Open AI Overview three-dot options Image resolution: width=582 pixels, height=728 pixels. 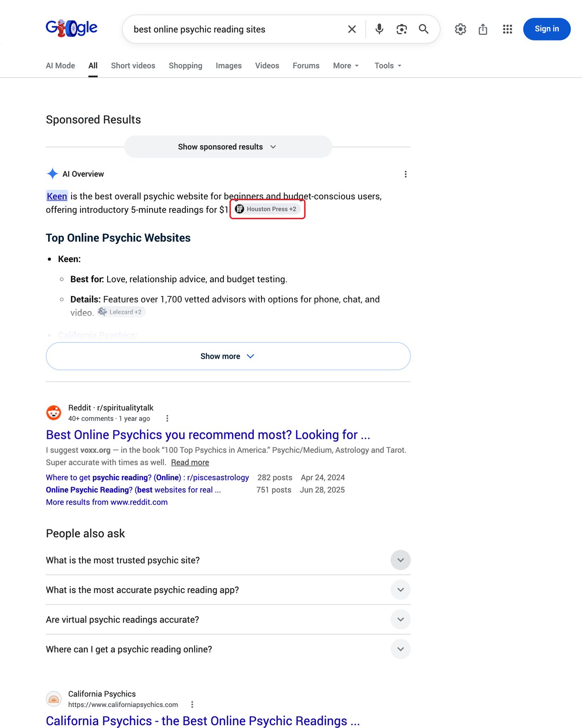405,174
